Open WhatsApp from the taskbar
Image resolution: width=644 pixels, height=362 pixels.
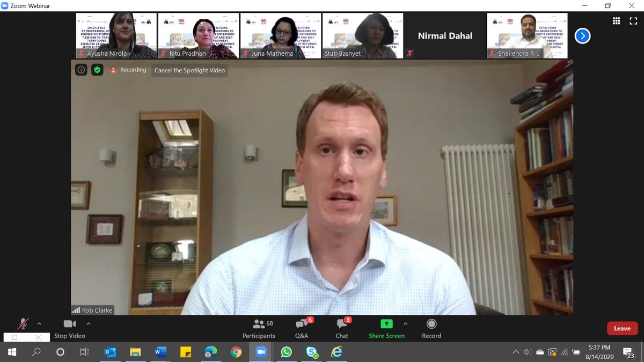pos(287,352)
